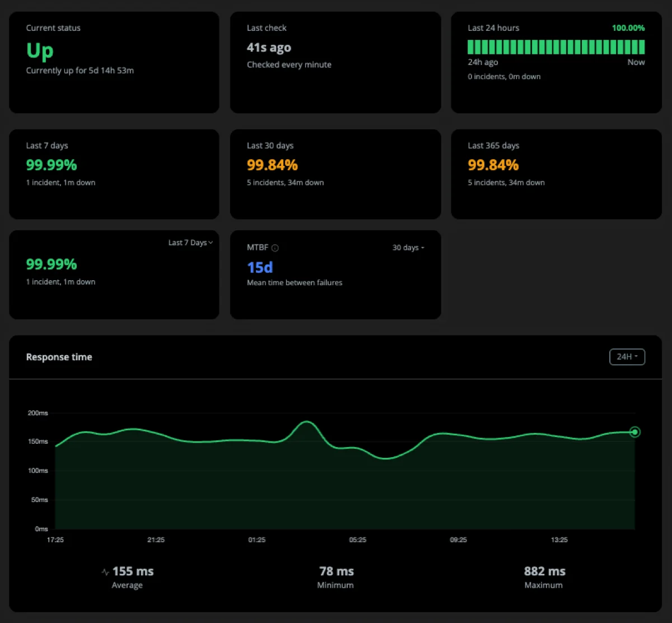The height and width of the screenshot is (623, 672).
Task: Click the 'Now' label under uptime bars
Action: [636, 62]
